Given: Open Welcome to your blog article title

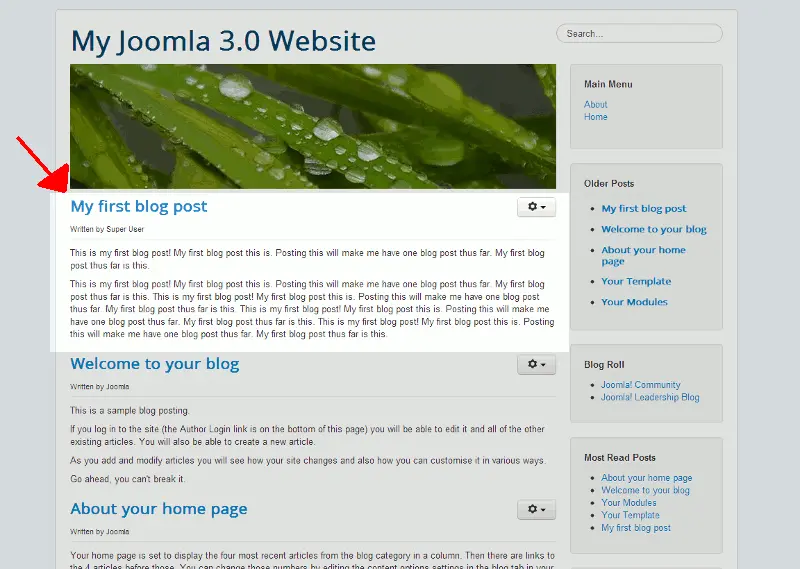Looking at the screenshot, I should click(155, 364).
